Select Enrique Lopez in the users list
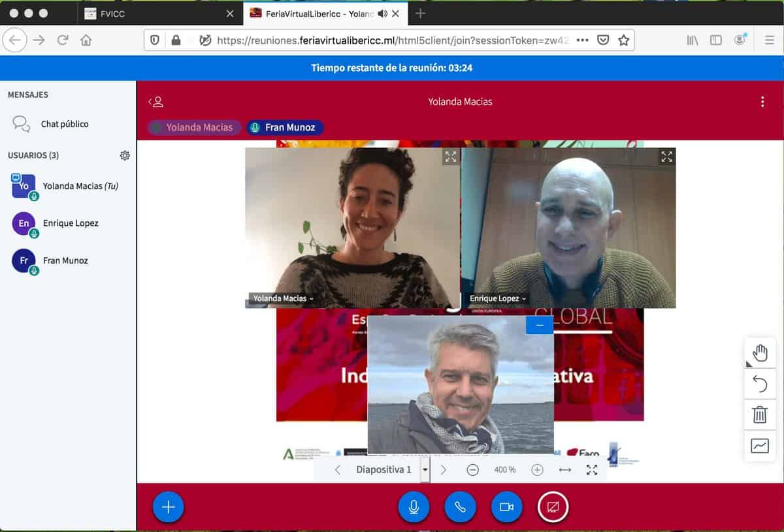The width and height of the screenshot is (784, 532). pos(72,223)
